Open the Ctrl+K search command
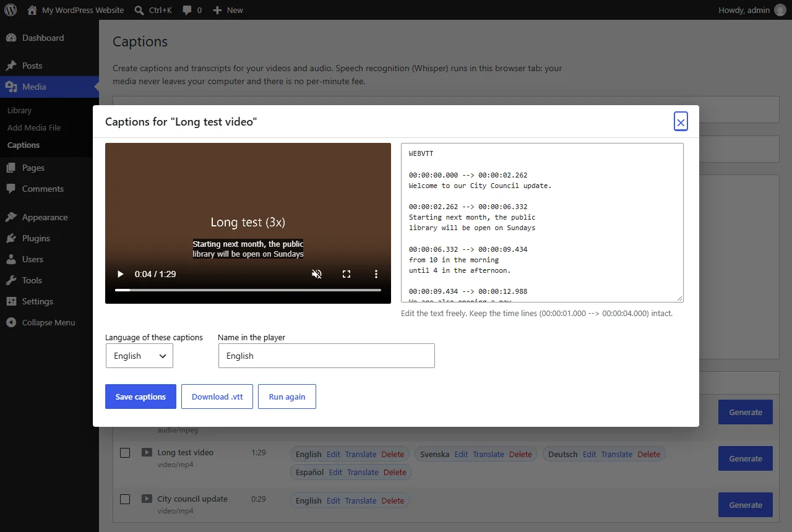 tap(153, 10)
